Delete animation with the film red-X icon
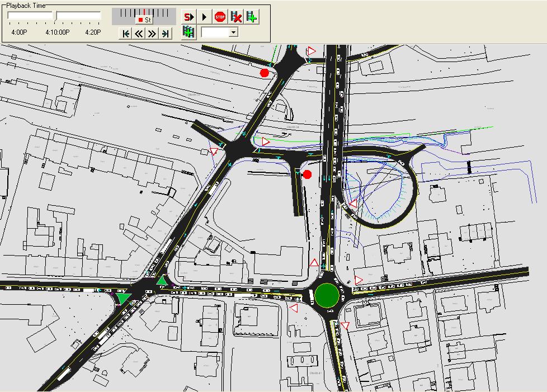Viewport: 547px width, 392px height. click(236, 17)
